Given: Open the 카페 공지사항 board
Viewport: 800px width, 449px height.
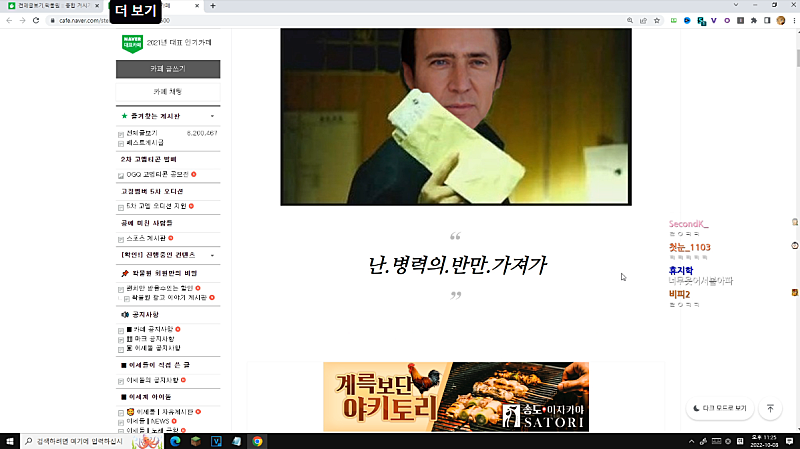Looking at the screenshot, I should [x=149, y=330].
